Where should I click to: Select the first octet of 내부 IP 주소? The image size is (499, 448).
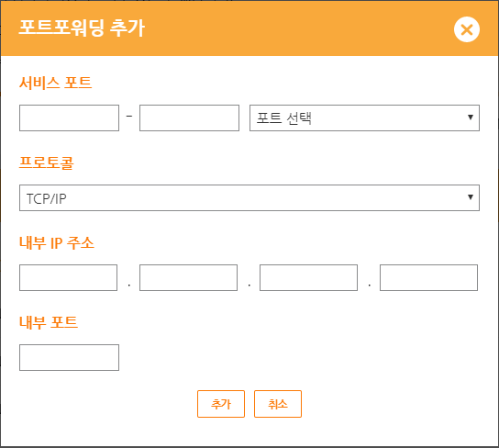click(x=68, y=277)
